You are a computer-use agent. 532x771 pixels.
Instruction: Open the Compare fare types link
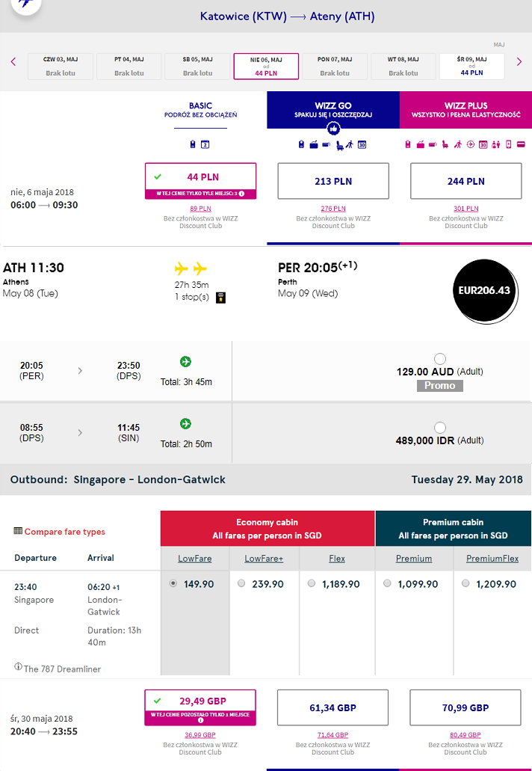click(64, 532)
